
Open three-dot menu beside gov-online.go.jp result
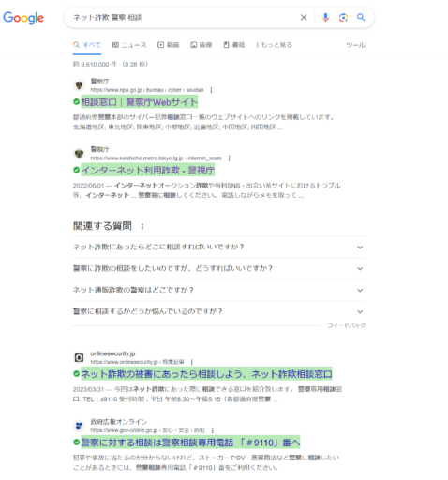(213, 430)
